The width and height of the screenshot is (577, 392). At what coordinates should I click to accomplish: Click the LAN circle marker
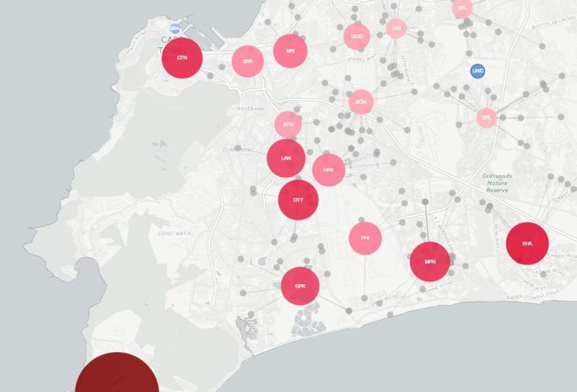click(286, 158)
